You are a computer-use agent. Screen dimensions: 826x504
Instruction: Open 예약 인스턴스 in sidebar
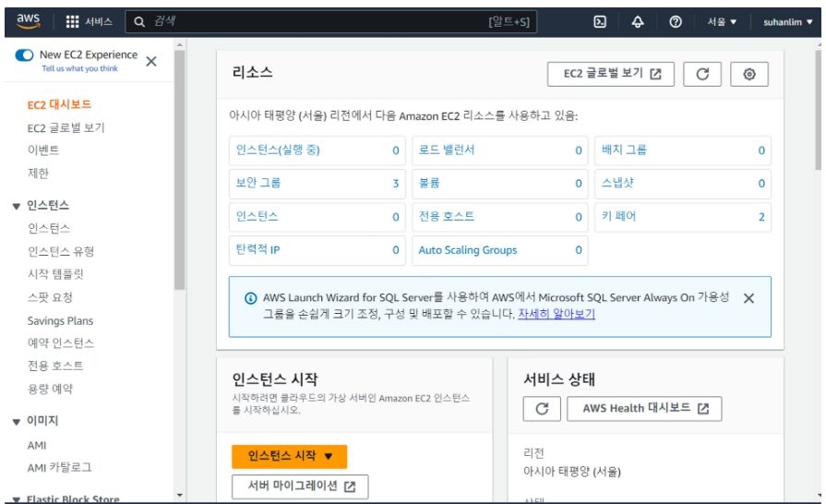click(x=61, y=343)
